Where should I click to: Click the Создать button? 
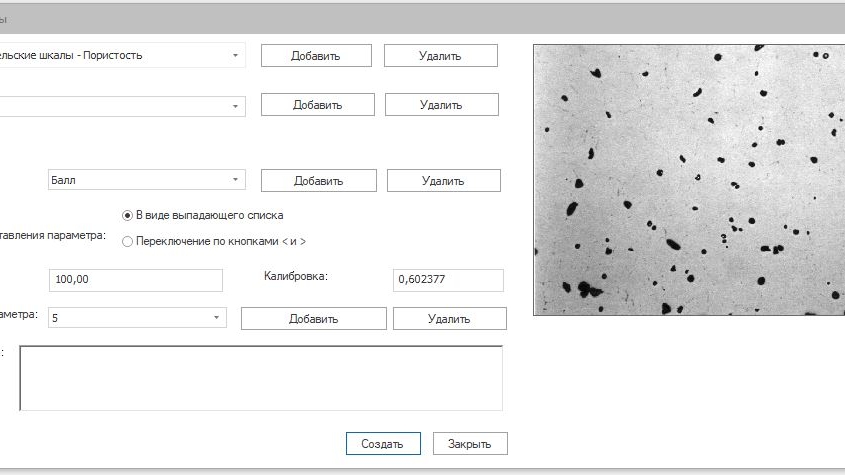pyautogui.click(x=383, y=444)
